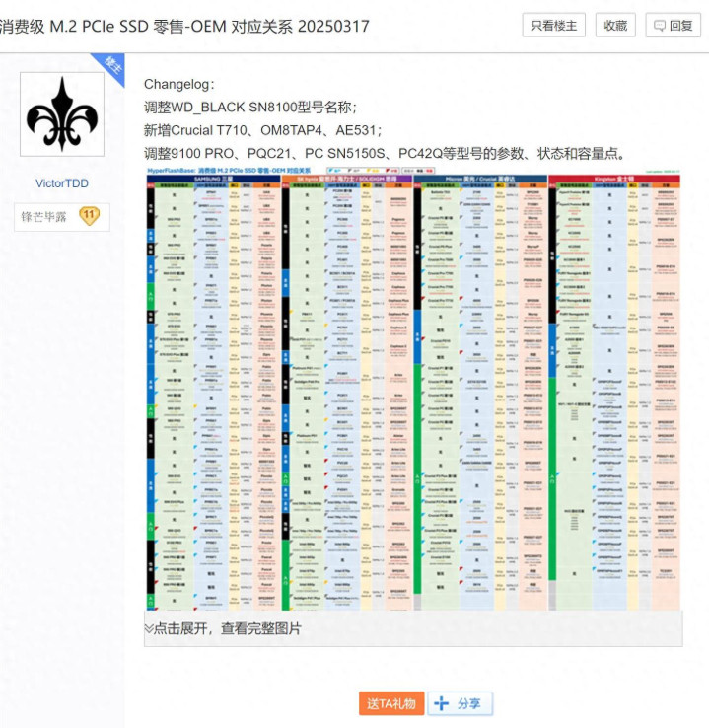Click the 送TA礼物 button
709x728 pixels.
coord(391,703)
